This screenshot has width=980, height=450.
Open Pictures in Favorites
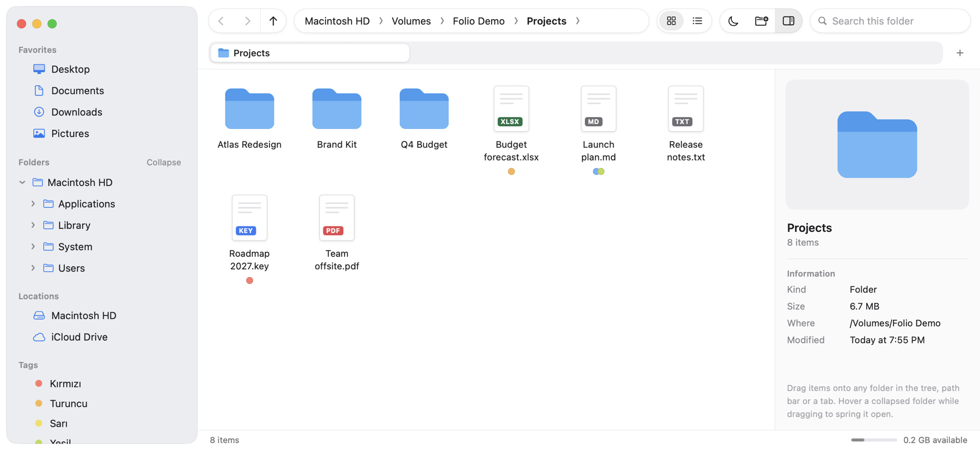(x=102, y=133)
